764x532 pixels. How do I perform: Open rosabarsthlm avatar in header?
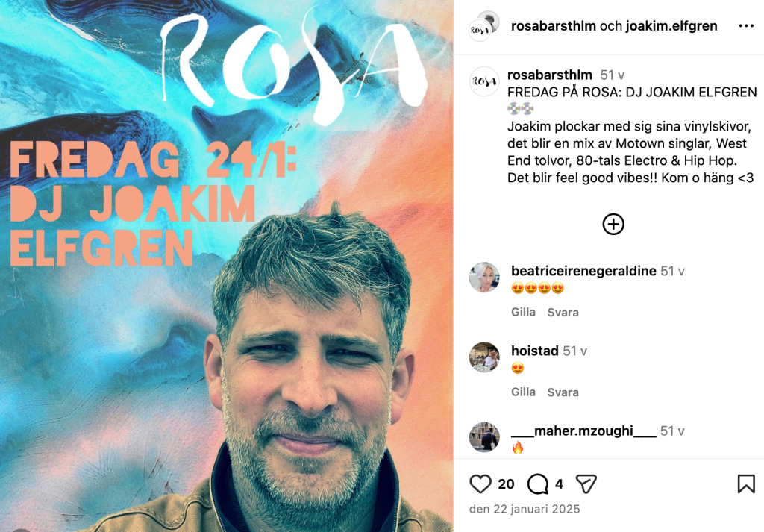483,26
